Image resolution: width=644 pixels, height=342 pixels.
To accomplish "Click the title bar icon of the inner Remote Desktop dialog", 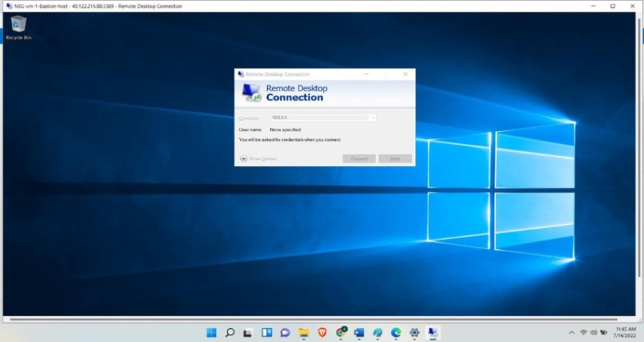I will [x=241, y=75].
